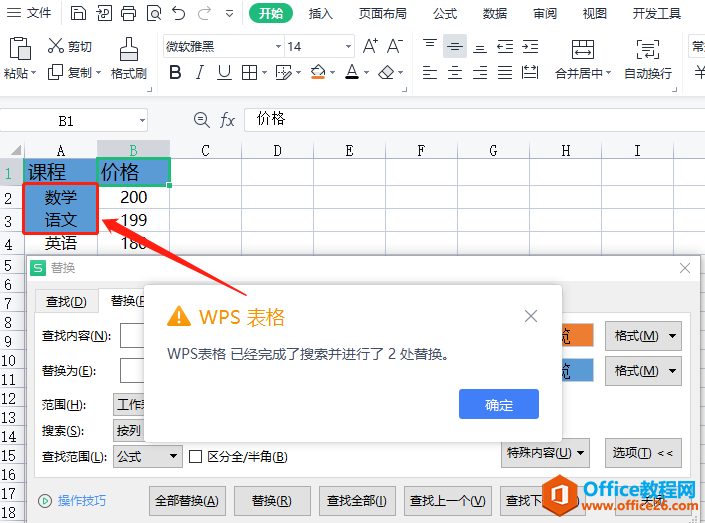
Task: Click the 选项(T) << button
Action: pos(643,453)
